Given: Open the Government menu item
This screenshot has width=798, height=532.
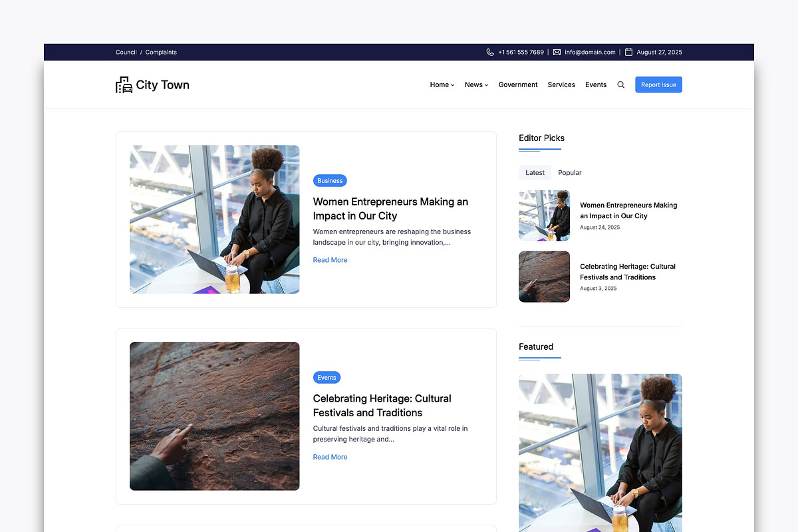Looking at the screenshot, I should 518,85.
